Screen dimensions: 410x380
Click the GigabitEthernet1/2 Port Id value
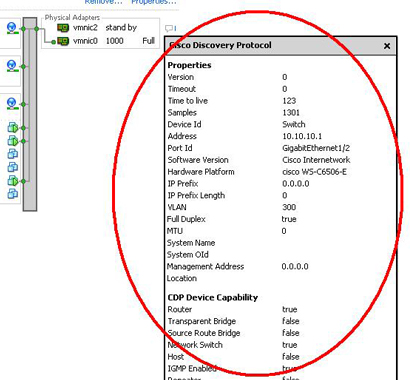(x=316, y=148)
